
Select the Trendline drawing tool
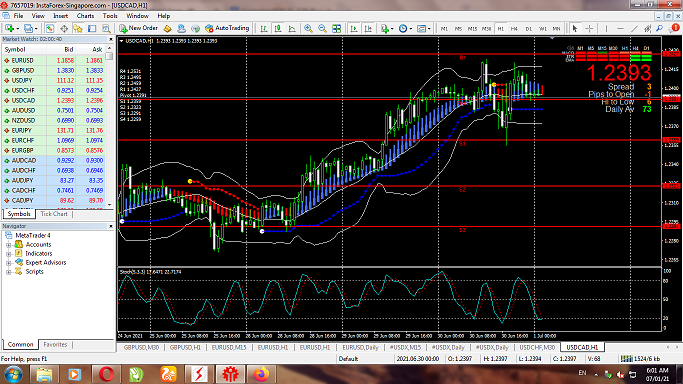click(x=634, y=28)
